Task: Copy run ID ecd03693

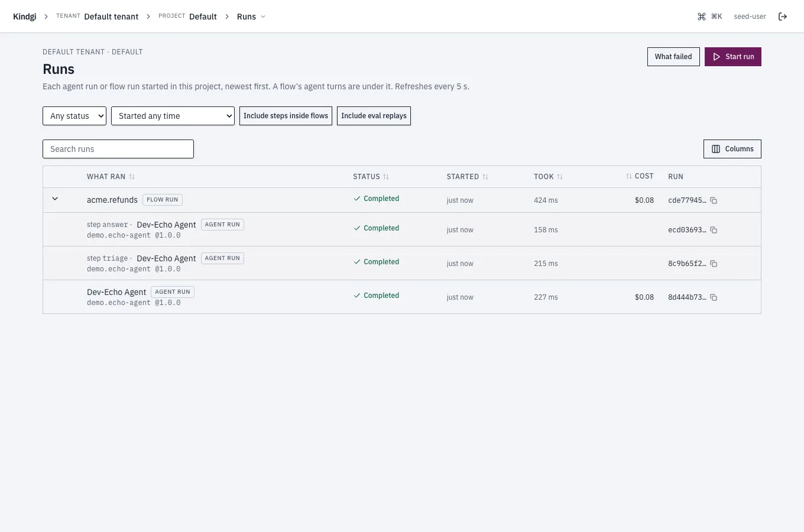Action: click(714, 230)
